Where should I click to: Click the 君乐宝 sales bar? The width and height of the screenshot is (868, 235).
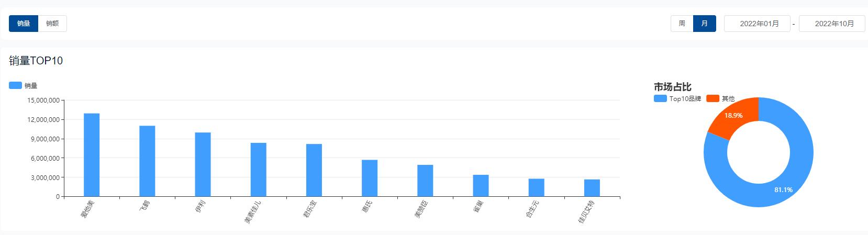click(314, 170)
